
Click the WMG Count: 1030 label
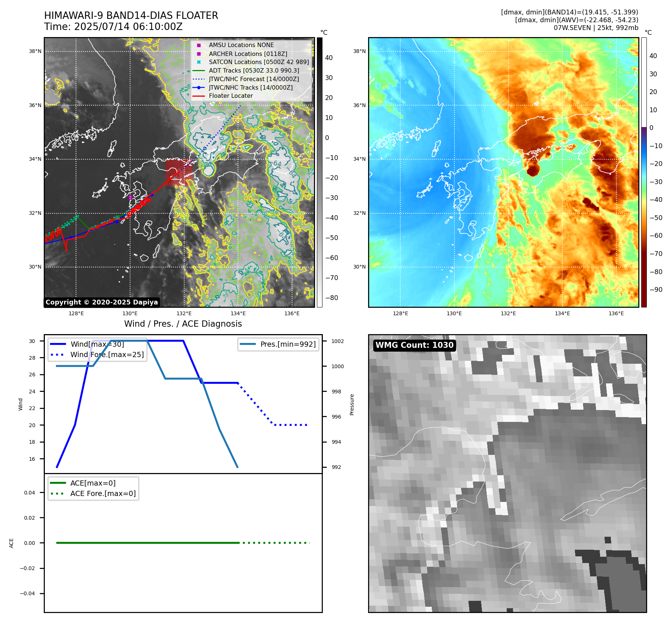tap(414, 345)
